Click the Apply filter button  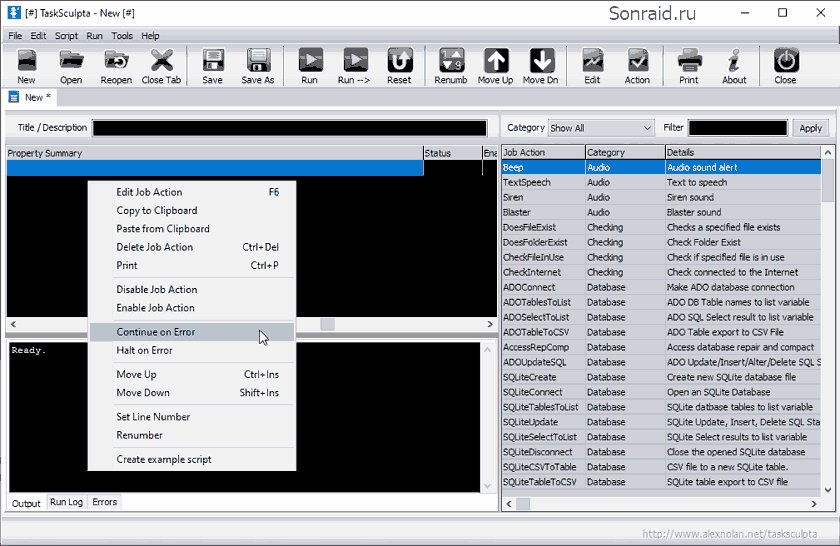(811, 128)
